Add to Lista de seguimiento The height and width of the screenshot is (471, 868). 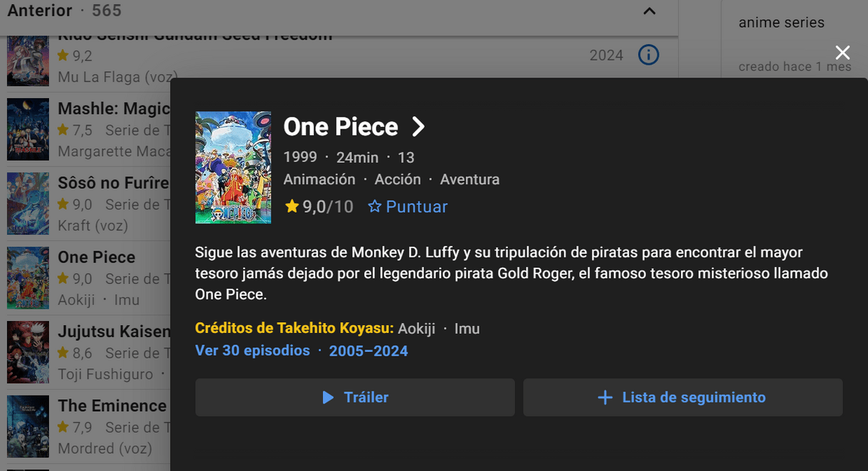pyautogui.click(x=683, y=397)
